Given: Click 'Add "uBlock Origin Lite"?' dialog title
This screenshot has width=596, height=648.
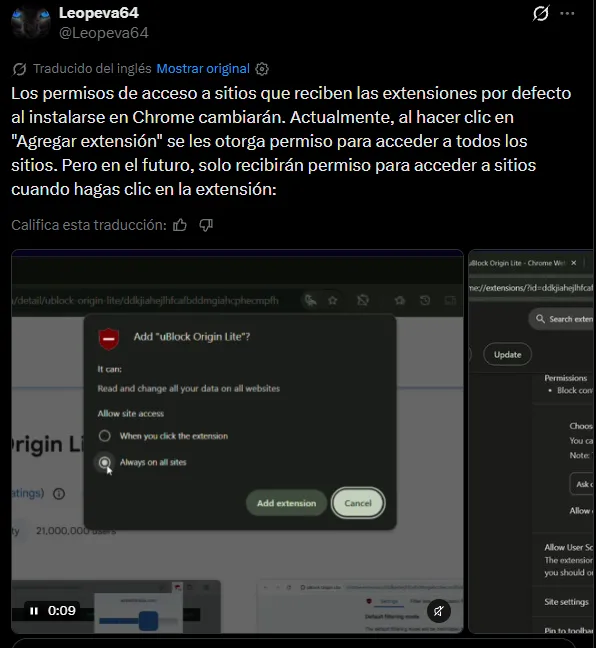Looking at the screenshot, I should click(x=192, y=337).
